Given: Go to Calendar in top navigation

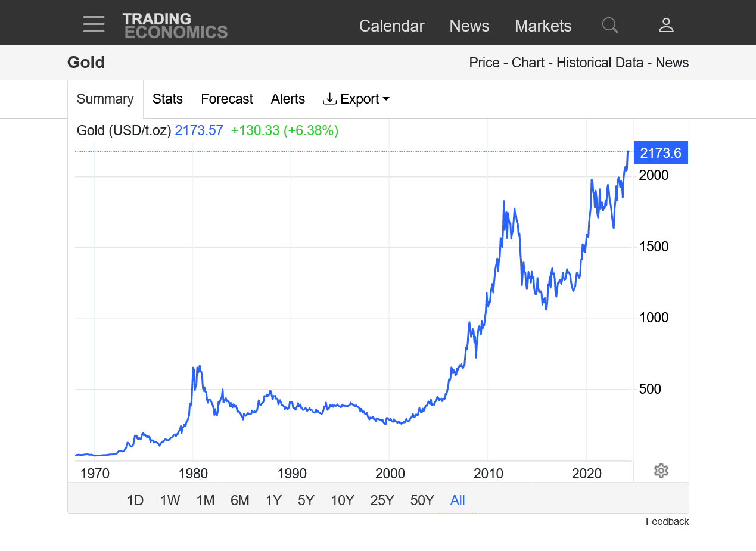Looking at the screenshot, I should coord(391,26).
